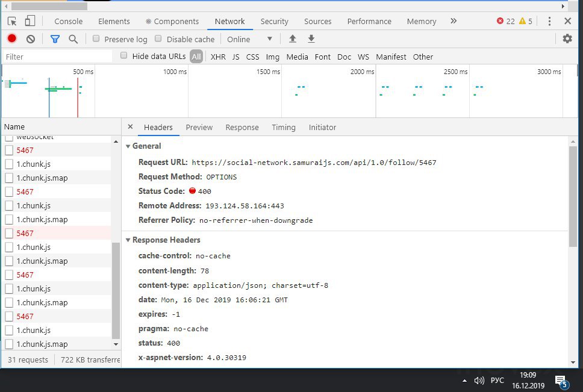Switch to the Response detail tab

pyautogui.click(x=242, y=128)
